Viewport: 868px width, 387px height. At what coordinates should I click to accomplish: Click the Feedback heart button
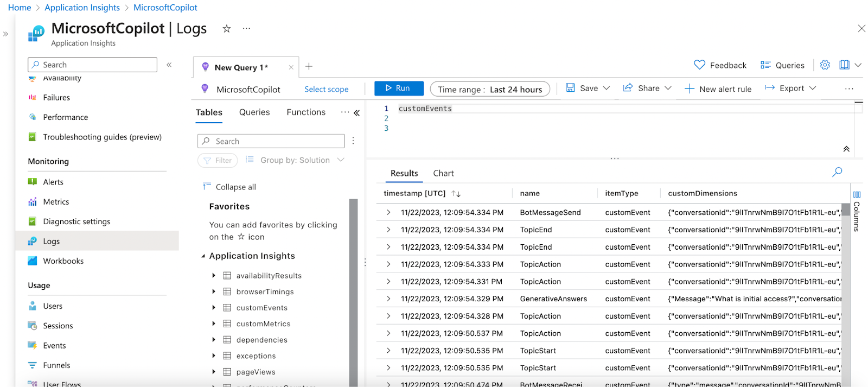point(720,65)
